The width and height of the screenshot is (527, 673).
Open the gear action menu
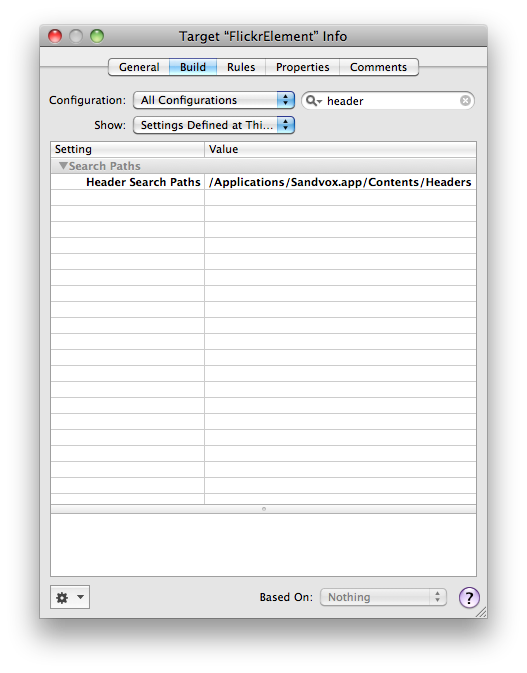[70, 597]
